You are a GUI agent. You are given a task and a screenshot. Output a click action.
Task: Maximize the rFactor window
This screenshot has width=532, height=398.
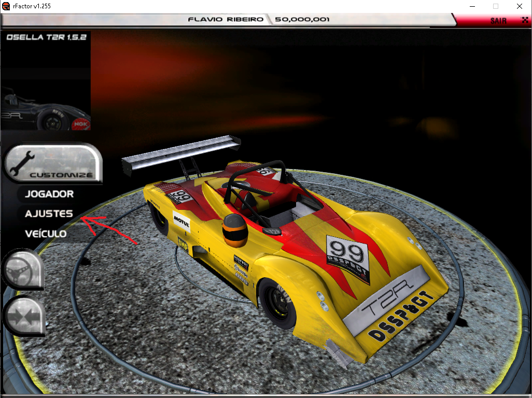(496, 6)
